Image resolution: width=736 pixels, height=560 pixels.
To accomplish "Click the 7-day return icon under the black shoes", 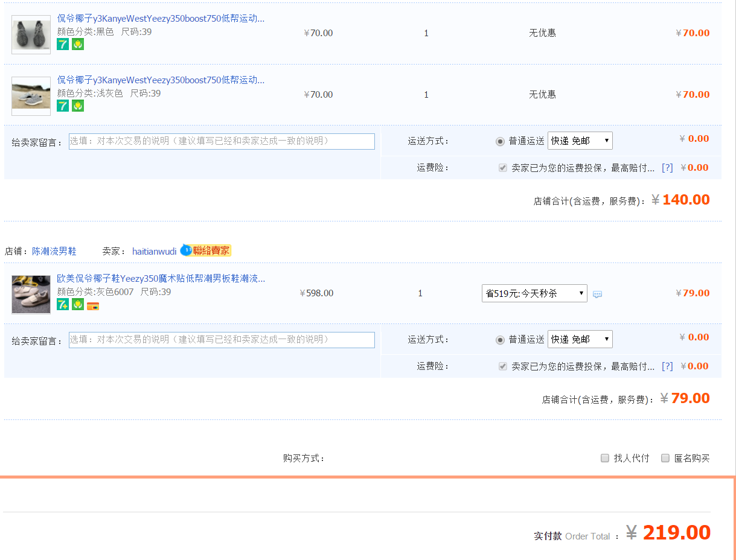I will point(63,44).
